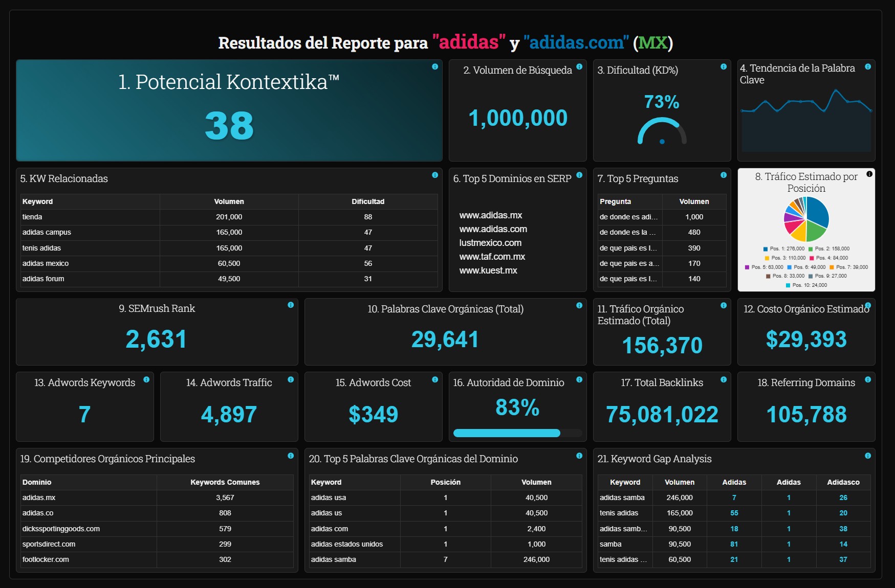Select 'adidas campus' keyword row
The height and width of the screenshot is (588, 895).
pyautogui.click(x=229, y=232)
